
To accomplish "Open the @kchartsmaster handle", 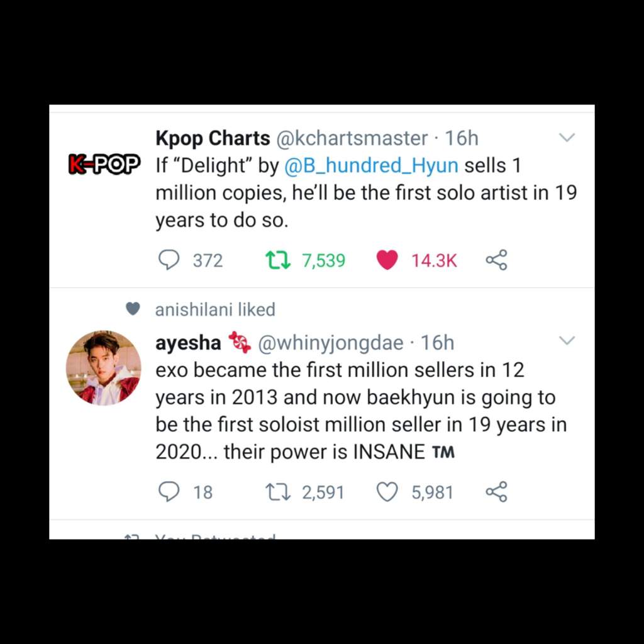I will tap(352, 138).
